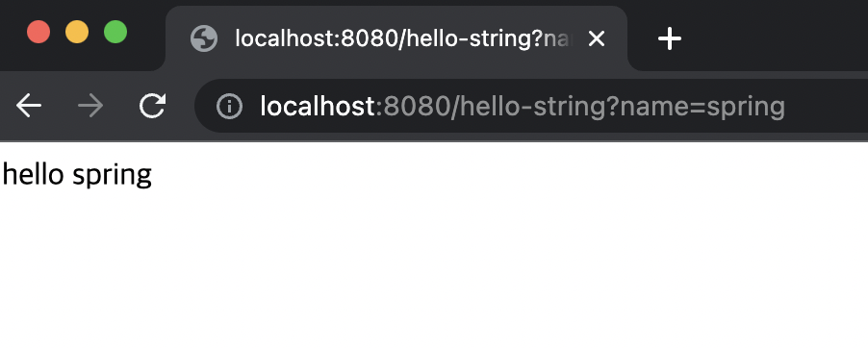Screen dimensions: 868x348
Task: Minimize window with the yellow button
Action: click(77, 32)
